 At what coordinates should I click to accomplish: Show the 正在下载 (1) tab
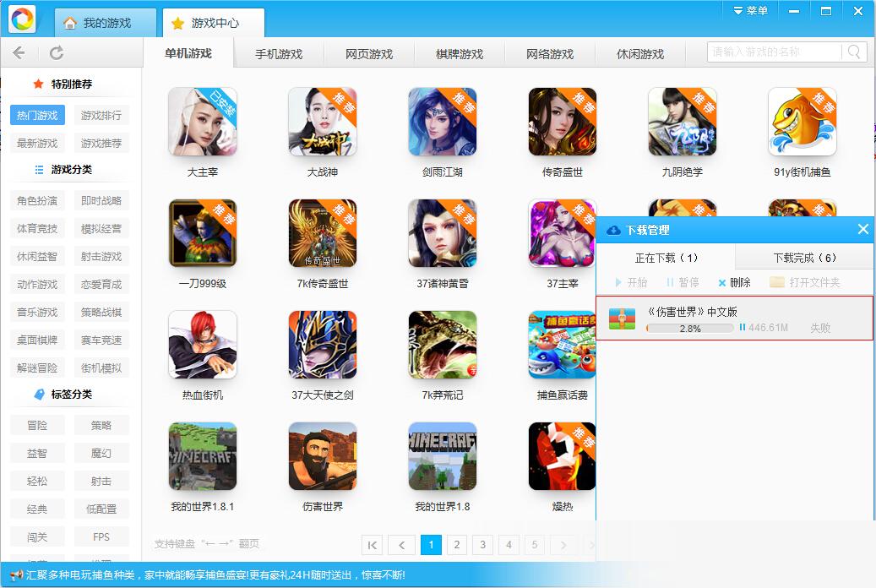pos(666,258)
